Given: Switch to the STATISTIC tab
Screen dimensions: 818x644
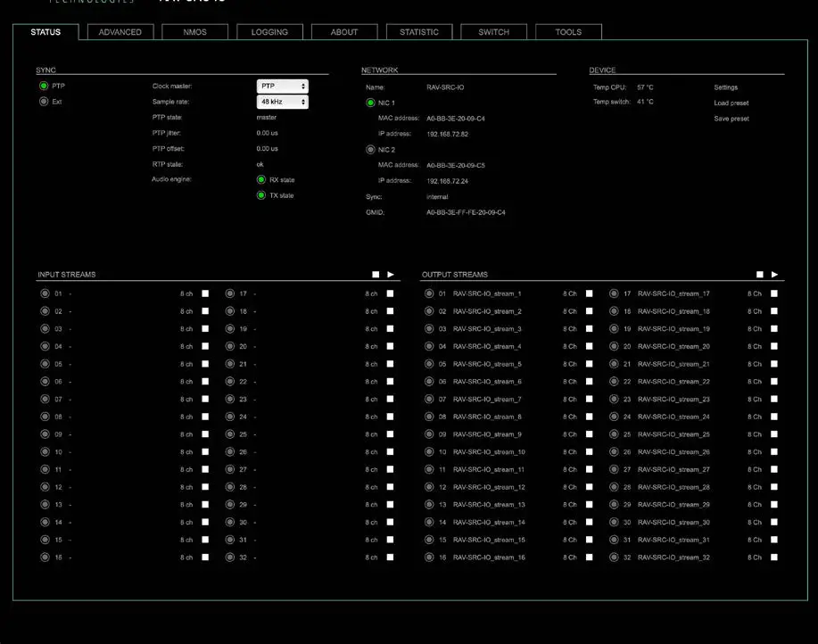Looking at the screenshot, I should pyautogui.click(x=419, y=32).
